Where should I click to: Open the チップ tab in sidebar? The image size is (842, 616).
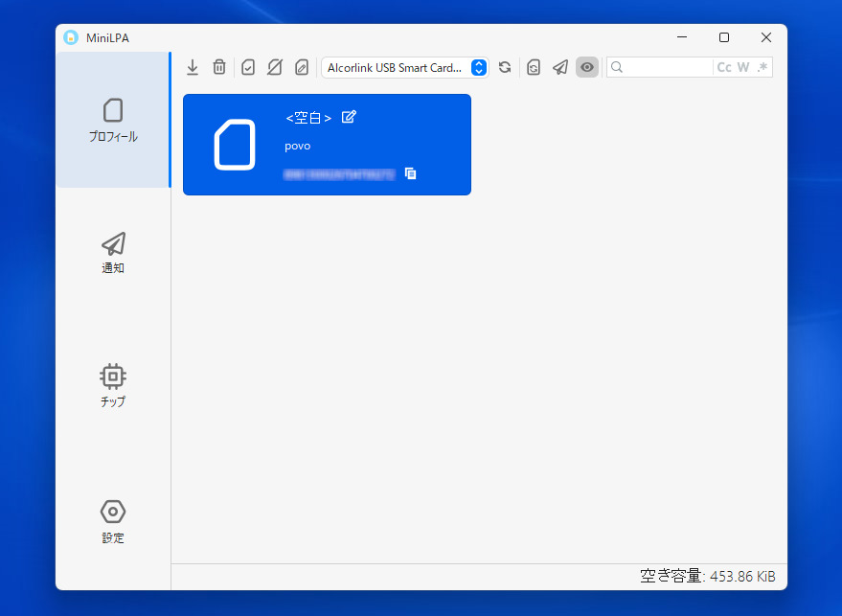pos(113,386)
